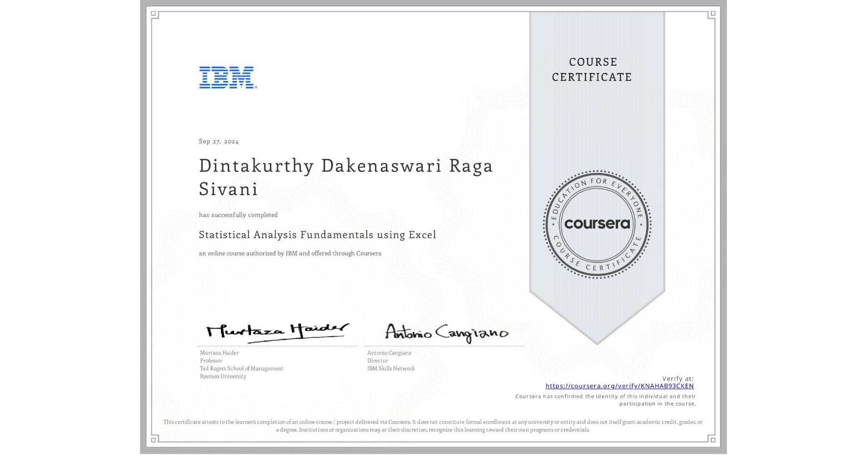Select disclaimer line starting 'a degree. Institutions'
This screenshot has width=868, height=455.
(433, 430)
